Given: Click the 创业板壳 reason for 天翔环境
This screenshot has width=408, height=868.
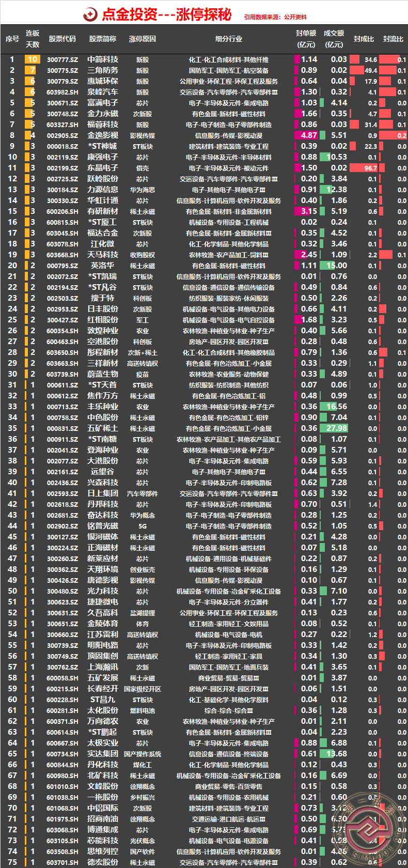Looking at the screenshot, I should [x=143, y=570].
